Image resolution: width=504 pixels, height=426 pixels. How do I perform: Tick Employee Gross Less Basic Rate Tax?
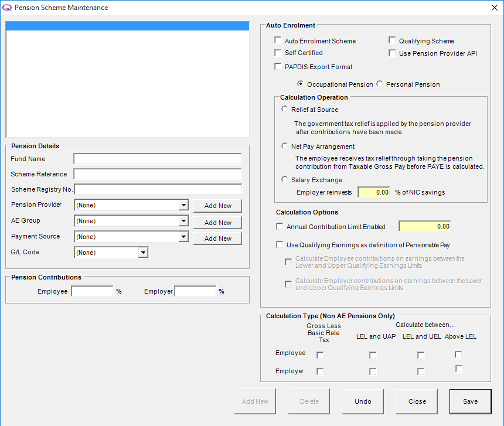(x=320, y=355)
